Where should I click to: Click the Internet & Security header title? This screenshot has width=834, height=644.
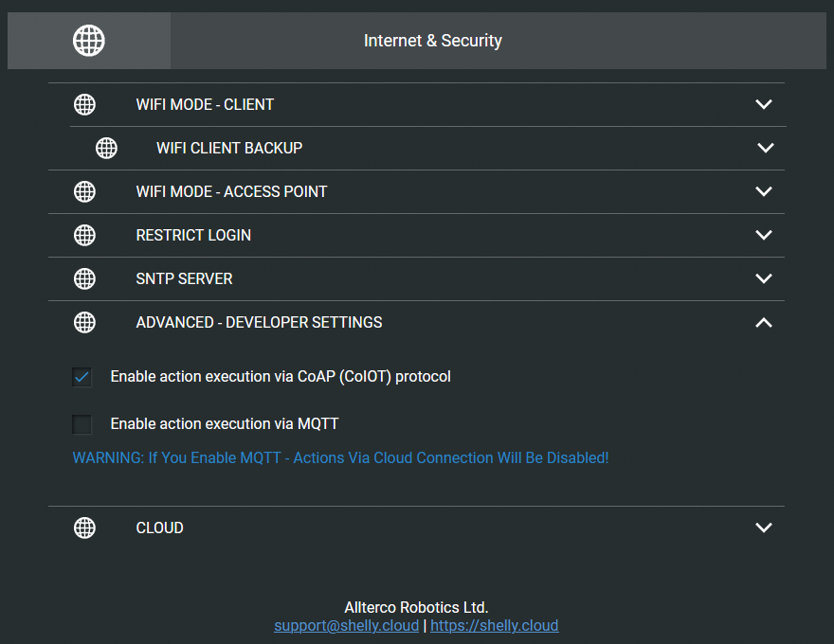tap(433, 41)
